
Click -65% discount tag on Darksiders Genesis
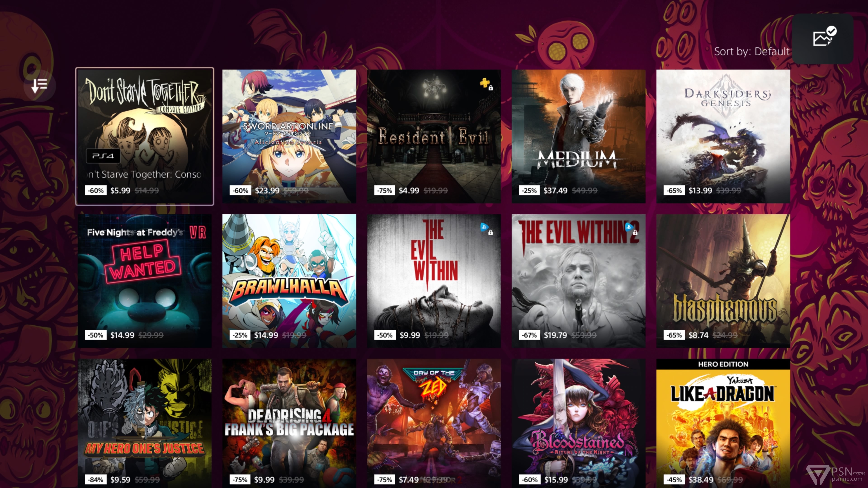(674, 190)
